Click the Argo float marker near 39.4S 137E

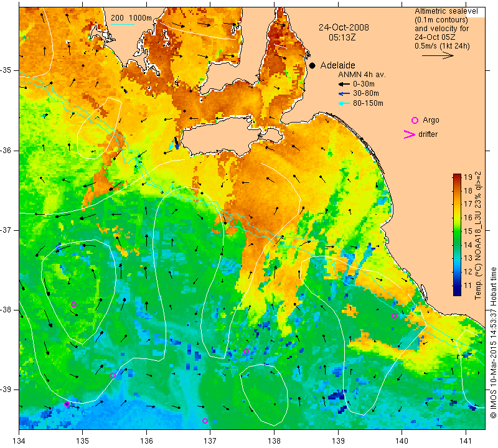point(205,421)
